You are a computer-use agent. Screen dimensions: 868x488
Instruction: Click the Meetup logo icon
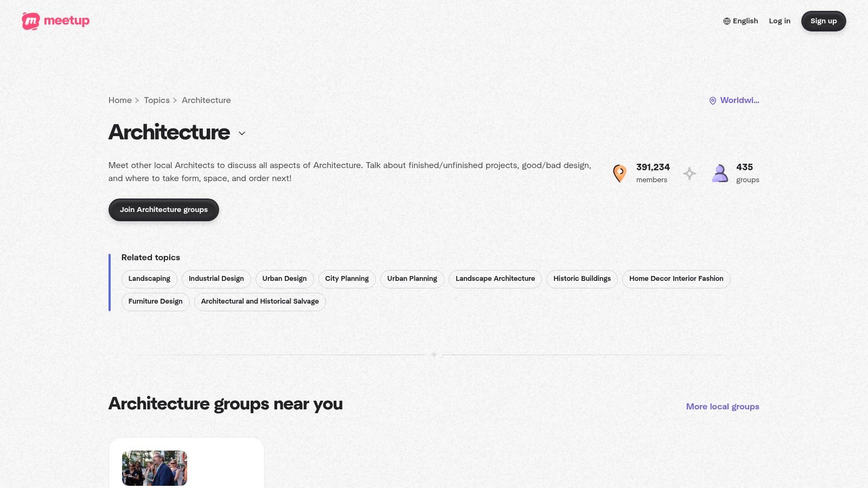(31, 21)
